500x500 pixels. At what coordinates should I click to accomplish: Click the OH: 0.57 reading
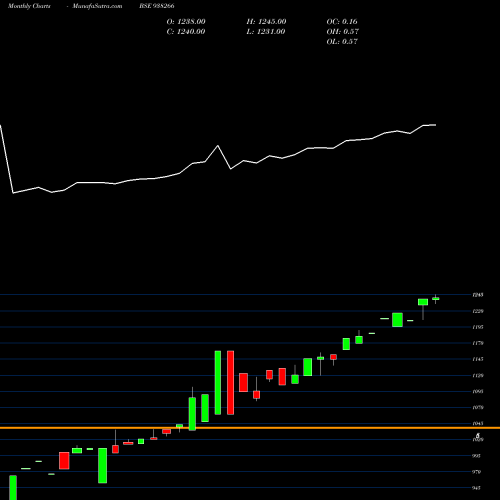(343, 31)
